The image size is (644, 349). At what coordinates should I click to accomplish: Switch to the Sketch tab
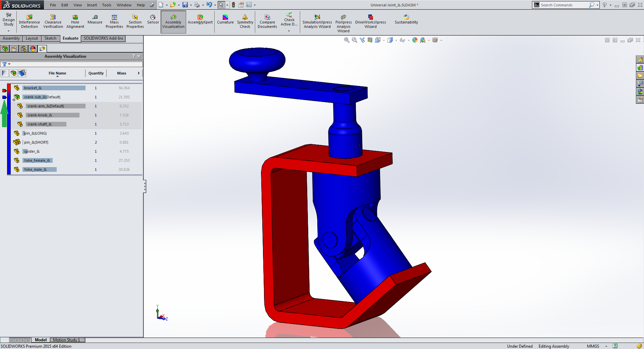coord(50,38)
